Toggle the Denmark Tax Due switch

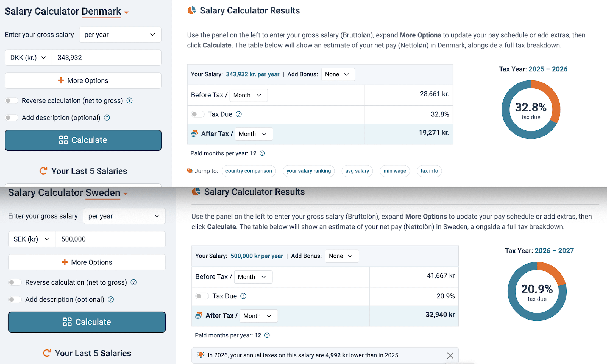tap(197, 114)
